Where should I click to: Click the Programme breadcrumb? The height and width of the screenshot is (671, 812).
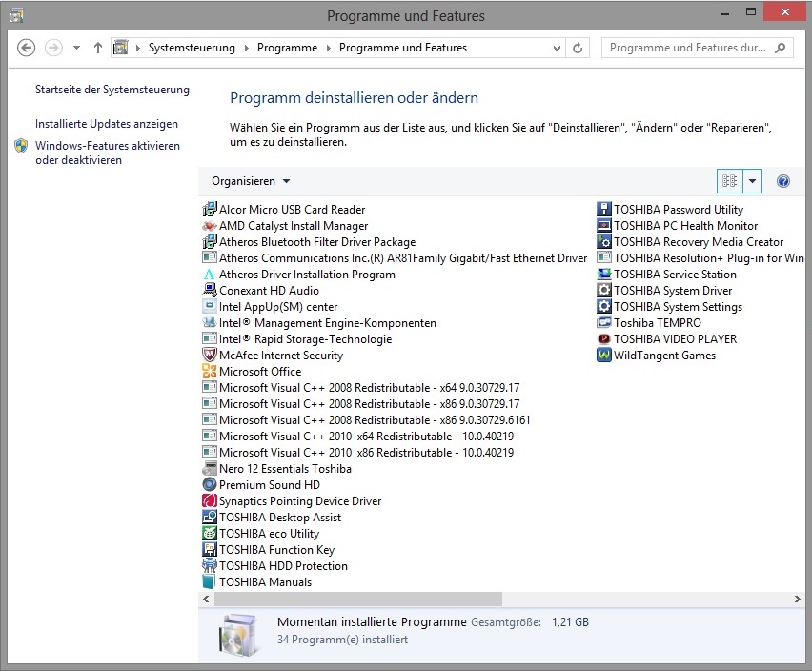(x=288, y=48)
